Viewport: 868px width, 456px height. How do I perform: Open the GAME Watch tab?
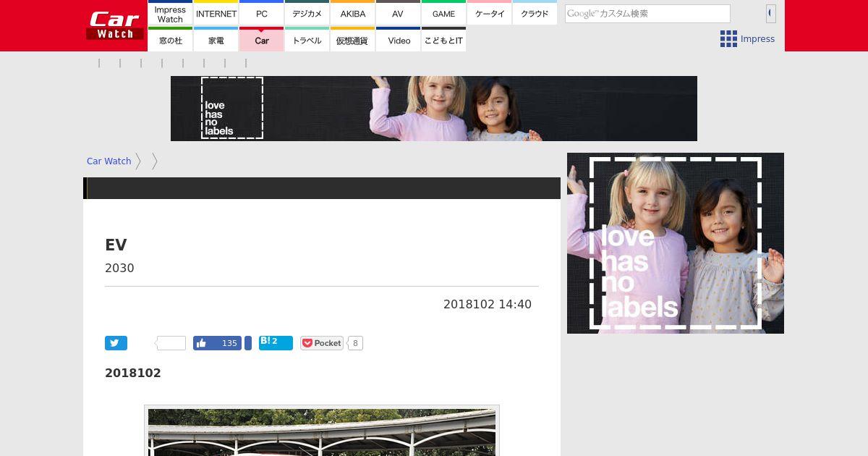(x=444, y=14)
